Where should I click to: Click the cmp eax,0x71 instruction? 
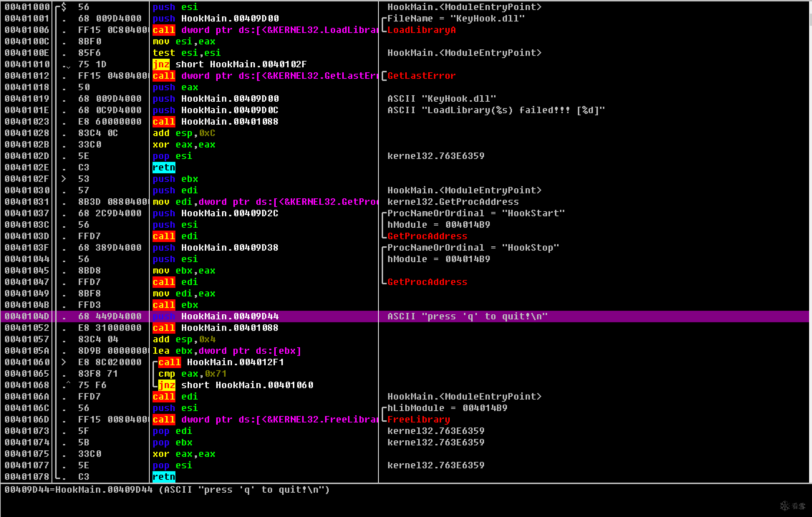pyautogui.click(x=192, y=373)
